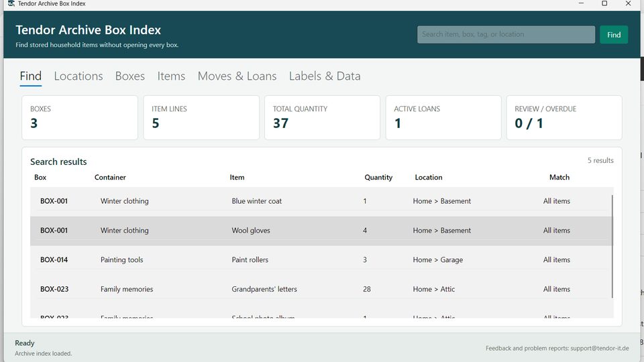Maximize the Tendor Archive Box Index window
Viewport: 644px width, 362px height.
(604, 3)
